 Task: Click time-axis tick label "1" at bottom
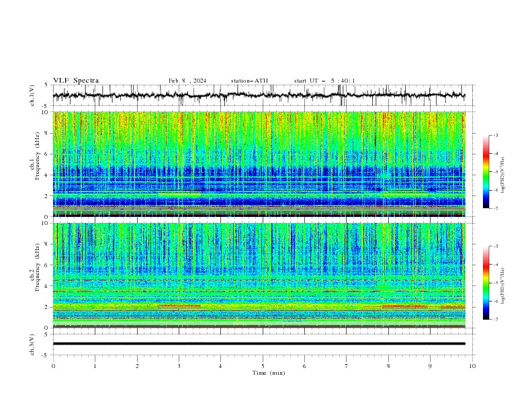(x=95, y=366)
